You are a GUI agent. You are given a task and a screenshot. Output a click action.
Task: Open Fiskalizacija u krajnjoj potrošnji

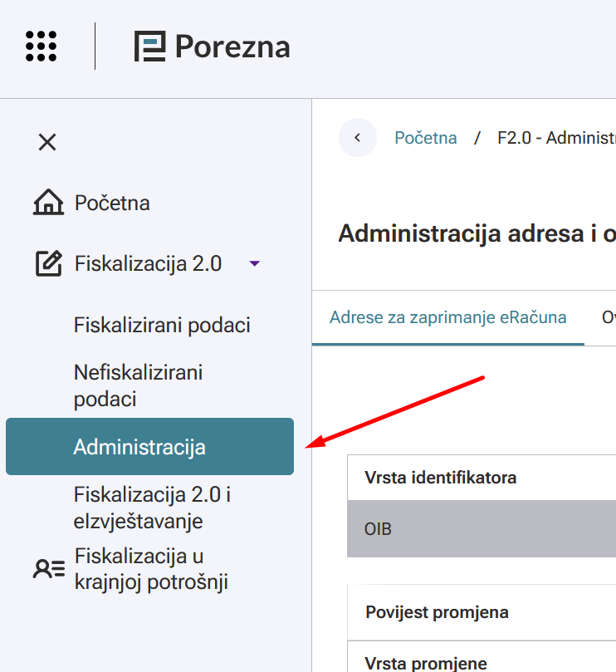pos(150,569)
